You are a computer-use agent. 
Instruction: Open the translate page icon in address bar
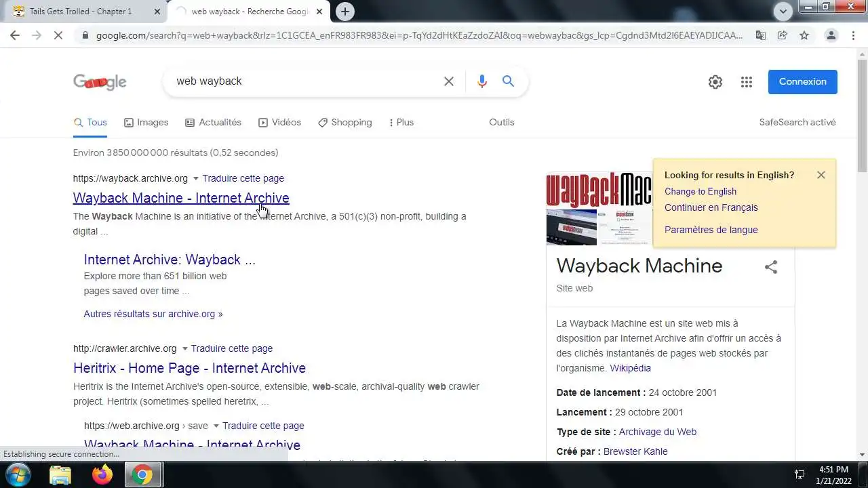(x=761, y=35)
